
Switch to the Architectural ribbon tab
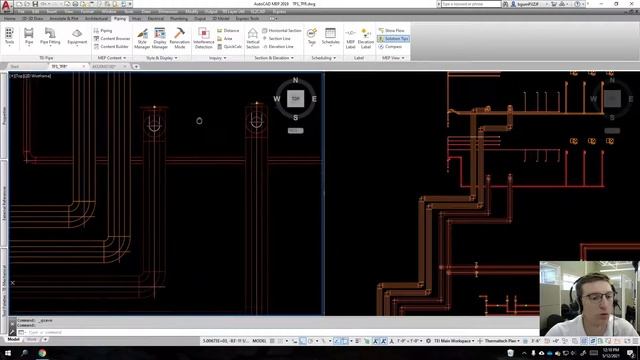96,19
